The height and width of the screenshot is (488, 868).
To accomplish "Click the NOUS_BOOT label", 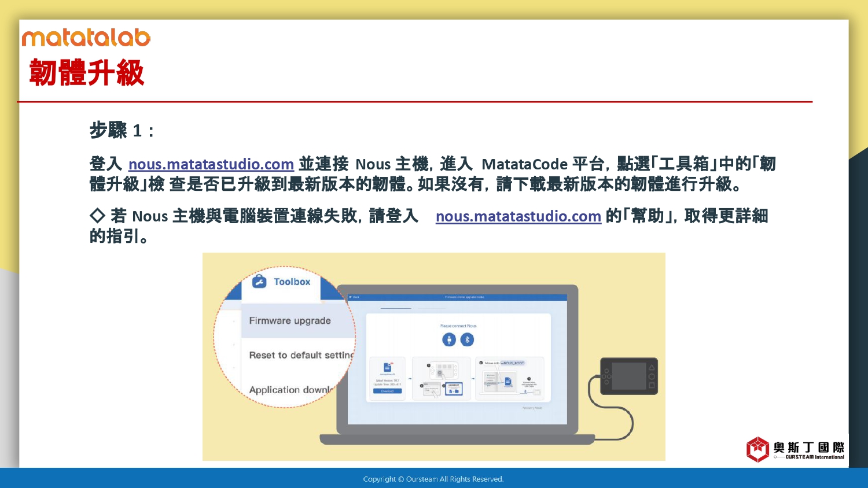I will tap(512, 363).
